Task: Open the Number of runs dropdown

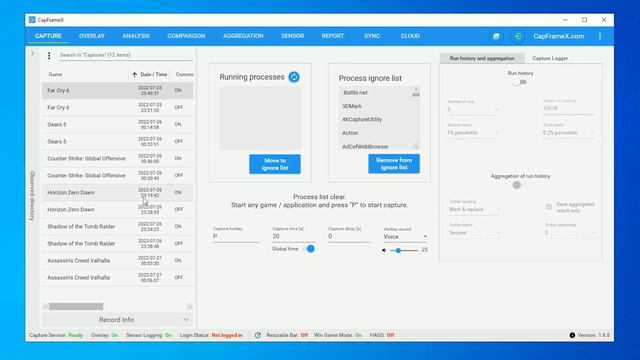Action: [x=473, y=109]
